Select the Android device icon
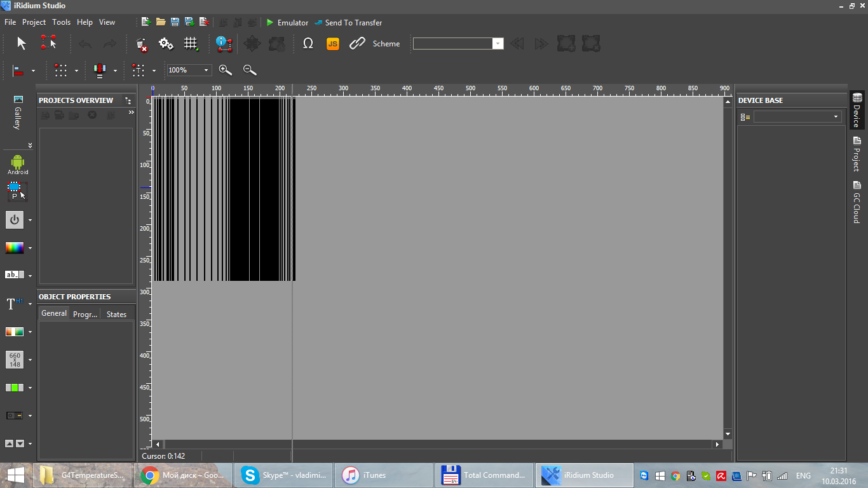Screen dimensions: 868x488 tap(18, 164)
